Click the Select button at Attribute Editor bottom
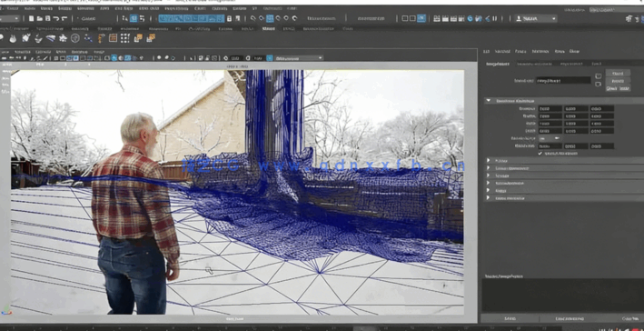Screen dimensions: 644x331 510,318
